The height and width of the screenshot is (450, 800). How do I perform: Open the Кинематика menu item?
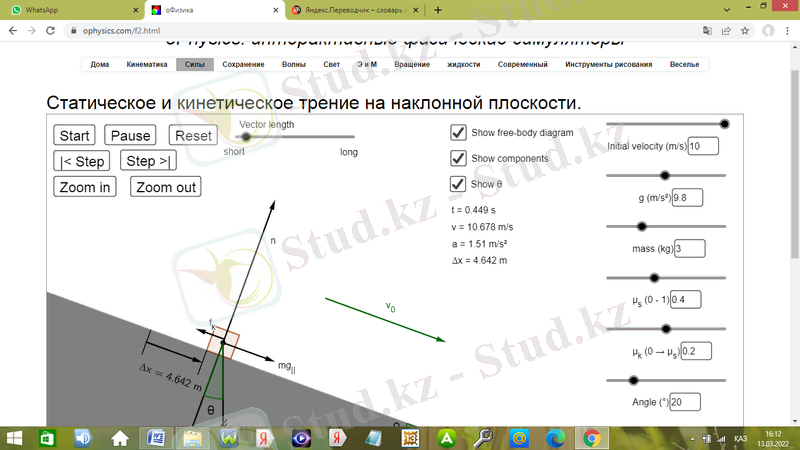[x=147, y=64]
